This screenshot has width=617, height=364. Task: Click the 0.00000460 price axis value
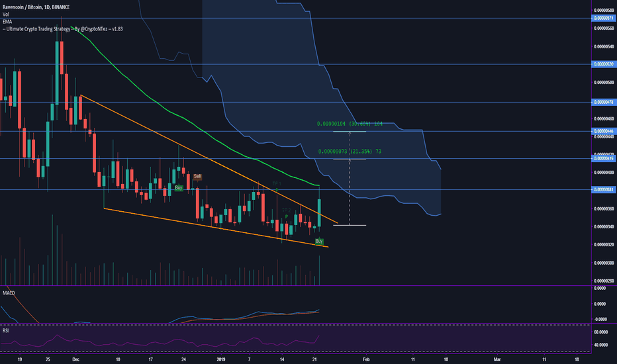coord(604,118)
